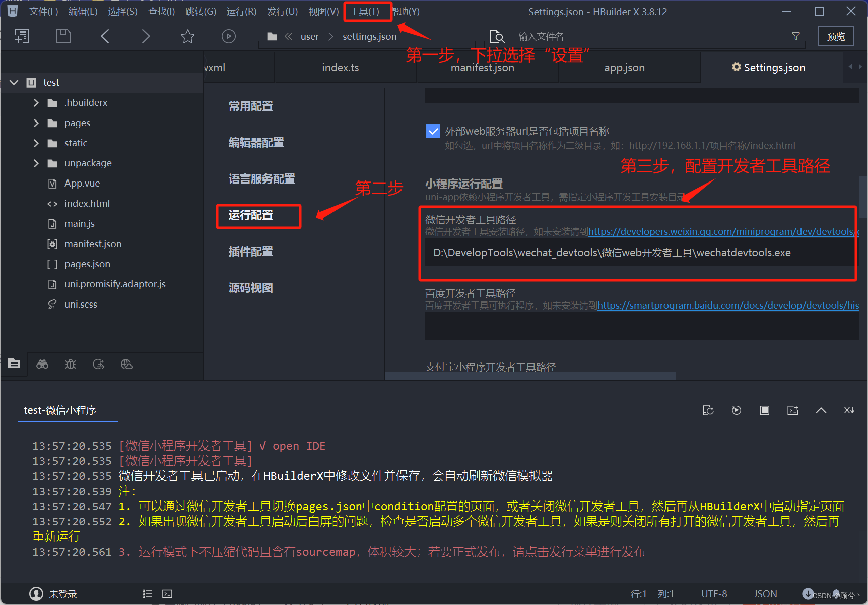Viewport: 868px width, 605px height.
Task: Click the settings horizontal scrollbar
Action: pyautogui.click(x=530, y=376)
